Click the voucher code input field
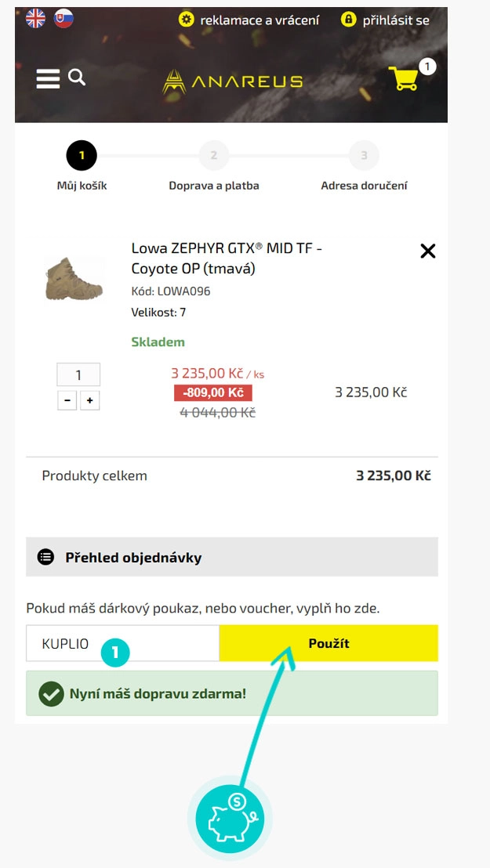 122,643
